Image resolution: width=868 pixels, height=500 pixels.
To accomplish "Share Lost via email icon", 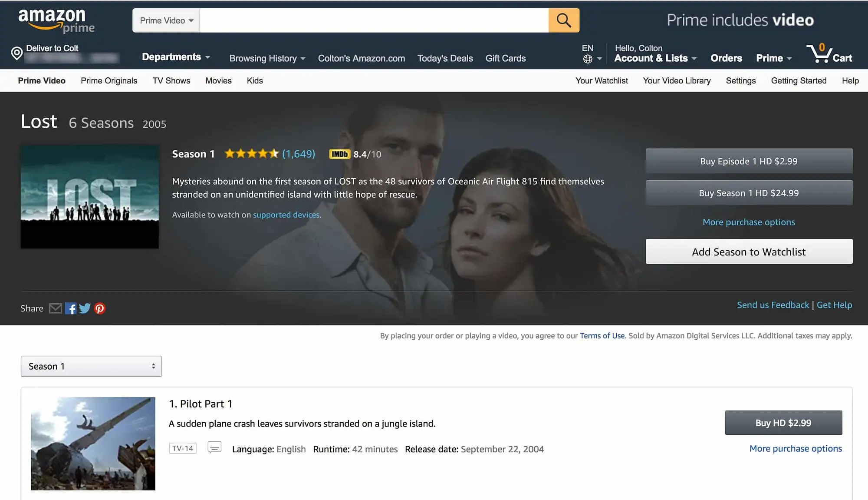I will (56, 308).
